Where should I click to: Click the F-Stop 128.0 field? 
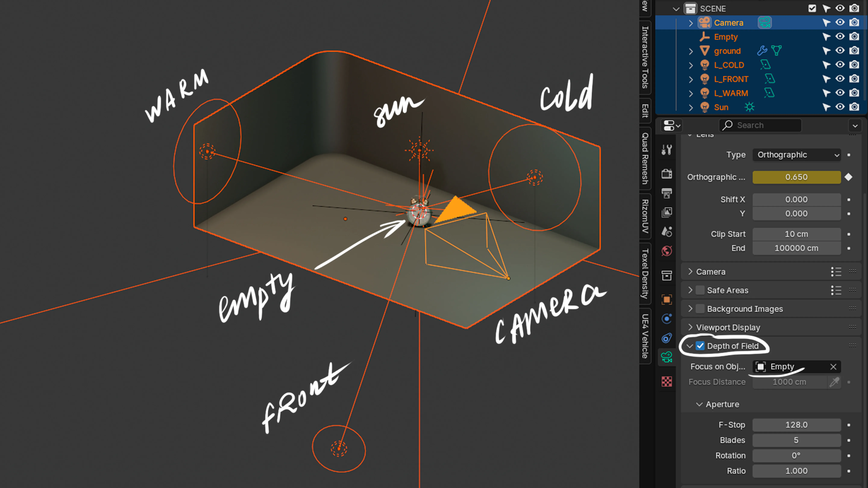[x=797, y=425]
